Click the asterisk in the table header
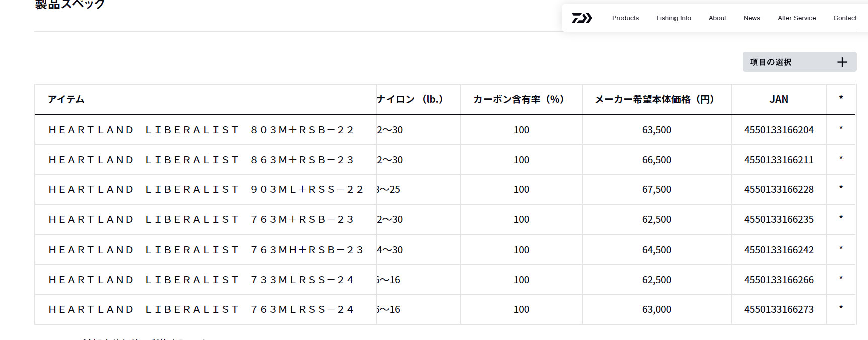868x340 pixels. tap(841, 98)
